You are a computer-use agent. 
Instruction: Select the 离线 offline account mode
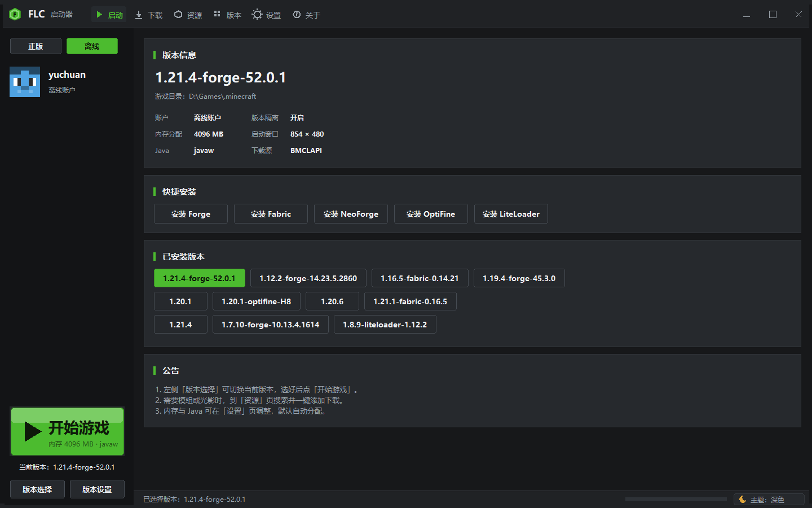92,46
